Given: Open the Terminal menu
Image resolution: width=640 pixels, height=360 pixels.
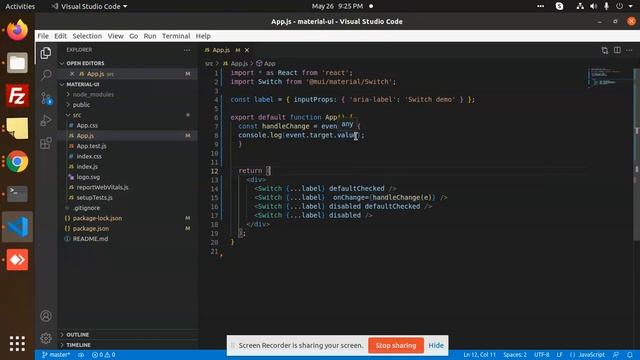Looking at the screenshot, I should (x=176, y=36).
